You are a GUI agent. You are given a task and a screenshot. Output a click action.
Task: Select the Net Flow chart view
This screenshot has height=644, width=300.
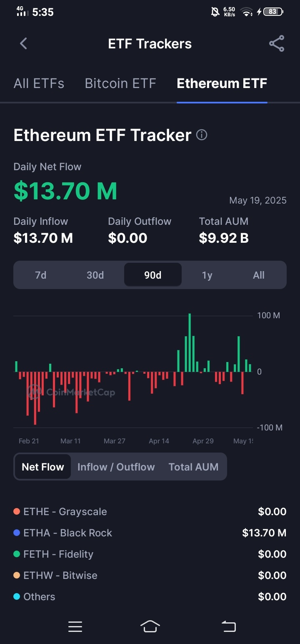tap(43, 467)
